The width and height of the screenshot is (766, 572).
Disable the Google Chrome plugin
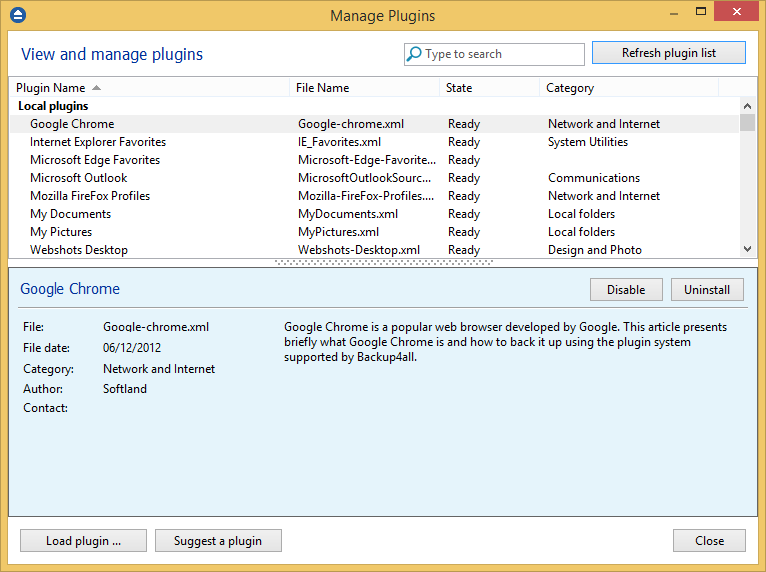point(625,290)
